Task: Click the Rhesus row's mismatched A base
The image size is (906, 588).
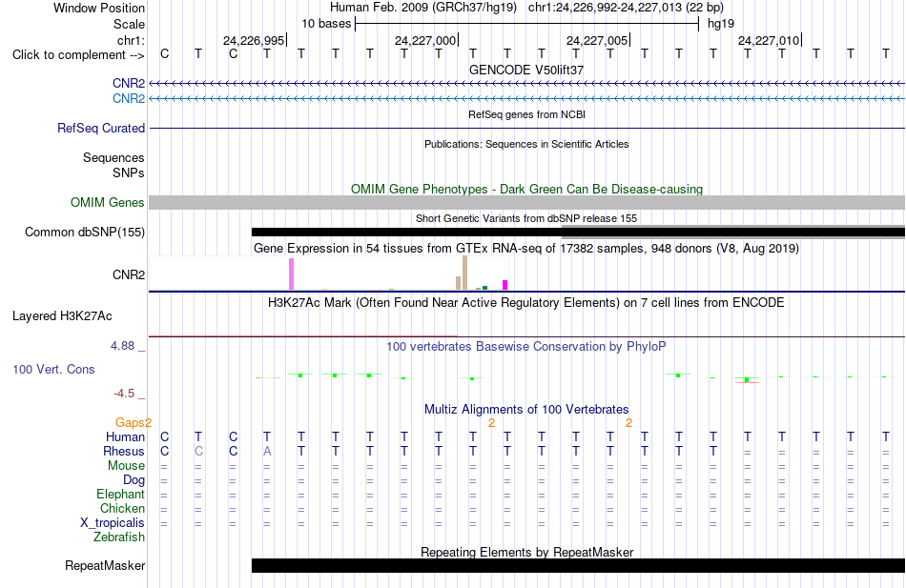Action: [267, 451]
